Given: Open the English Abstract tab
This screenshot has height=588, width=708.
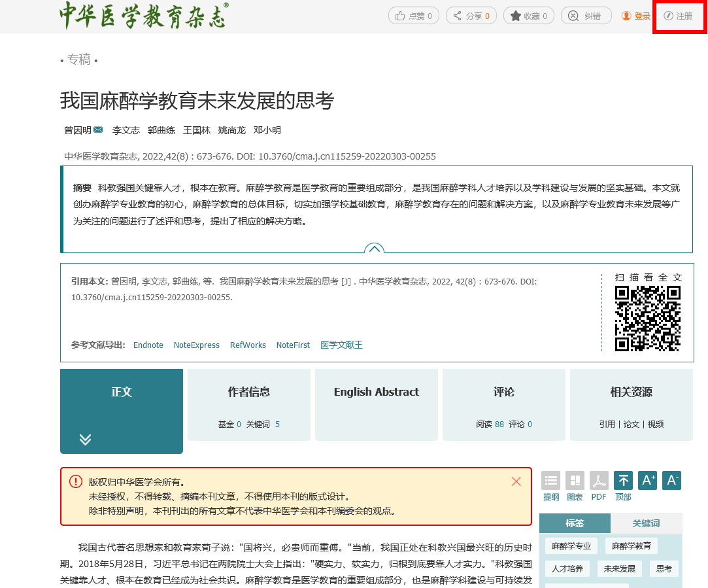Looking at the screenshot, I should pos(376,404).
